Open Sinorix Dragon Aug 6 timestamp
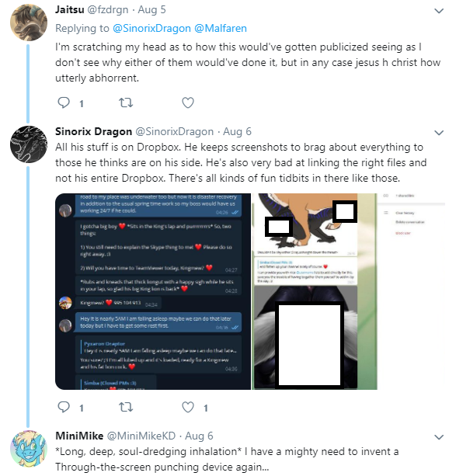 pyautogui.click(x=237, y=131)
